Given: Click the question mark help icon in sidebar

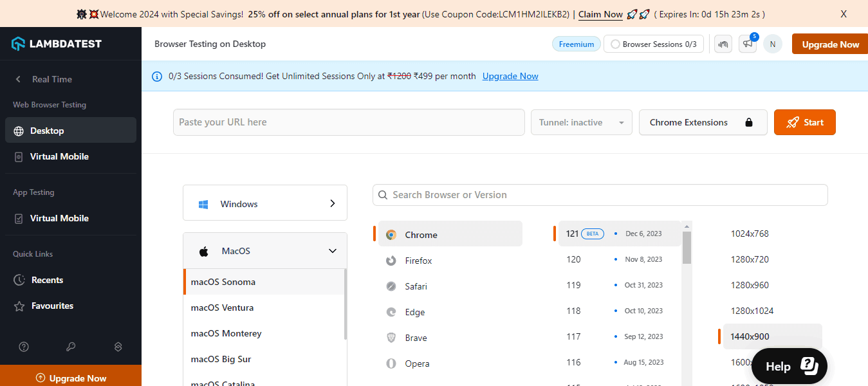Looking at the screenshot, I should (x=24, y=347).
